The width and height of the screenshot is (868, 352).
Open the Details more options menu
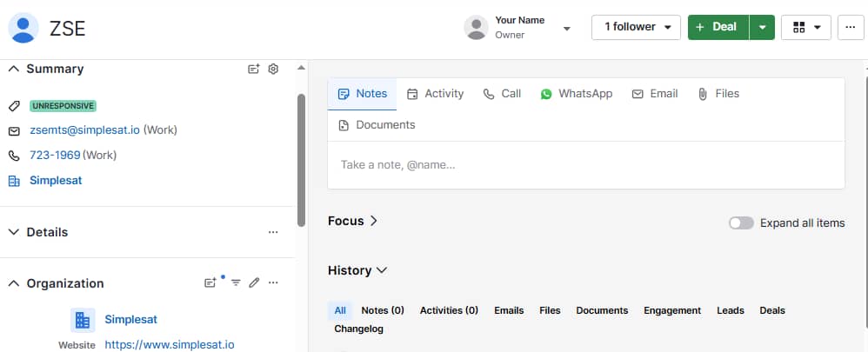[x=273, y=232]
